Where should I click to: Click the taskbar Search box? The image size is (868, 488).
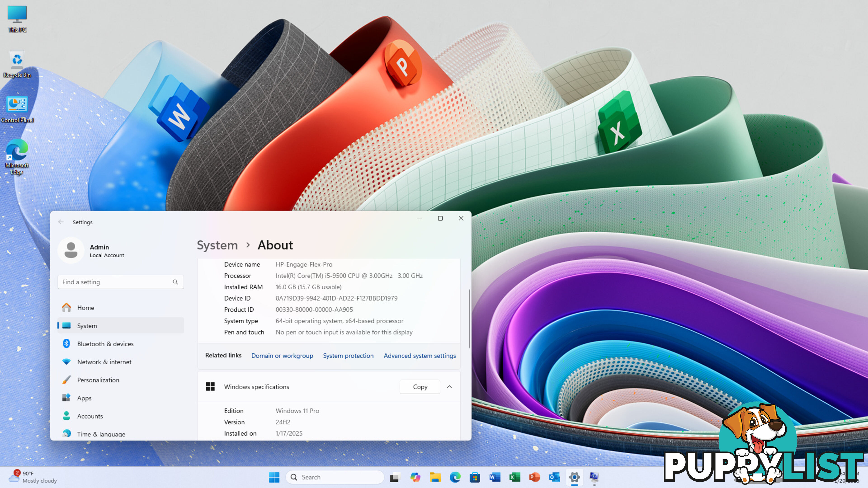335,477
